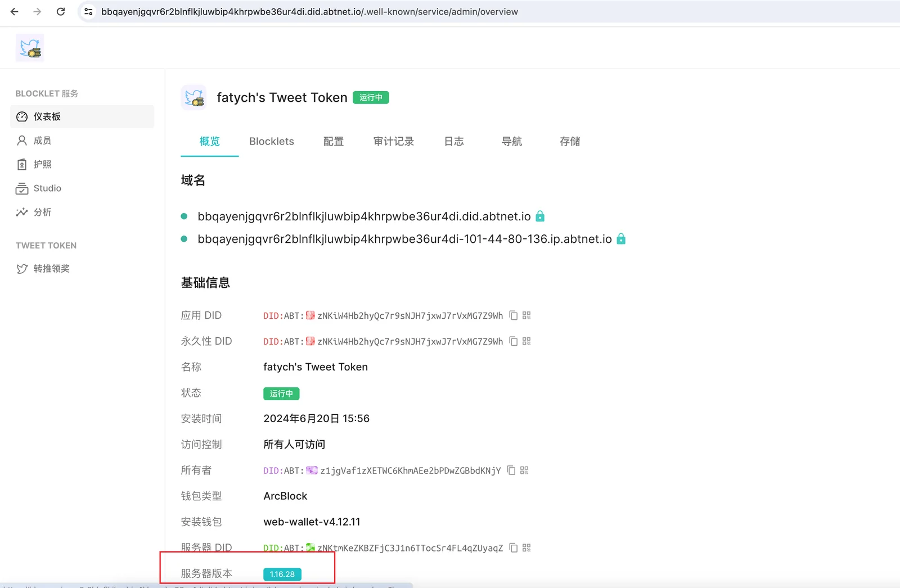Open the 分析 analytics page
This screenshot has height=588, width=900.
pyautogui.click(x=82, y=212)
